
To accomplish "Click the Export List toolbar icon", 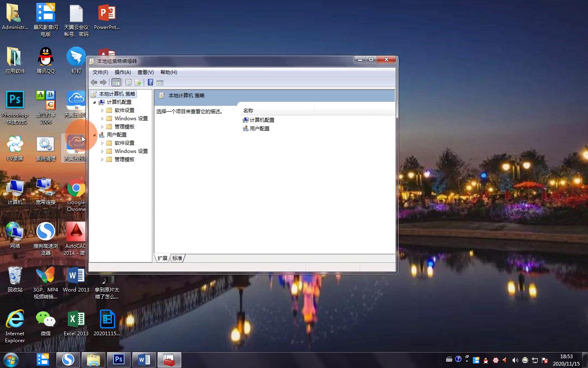I will pos(138,83).
